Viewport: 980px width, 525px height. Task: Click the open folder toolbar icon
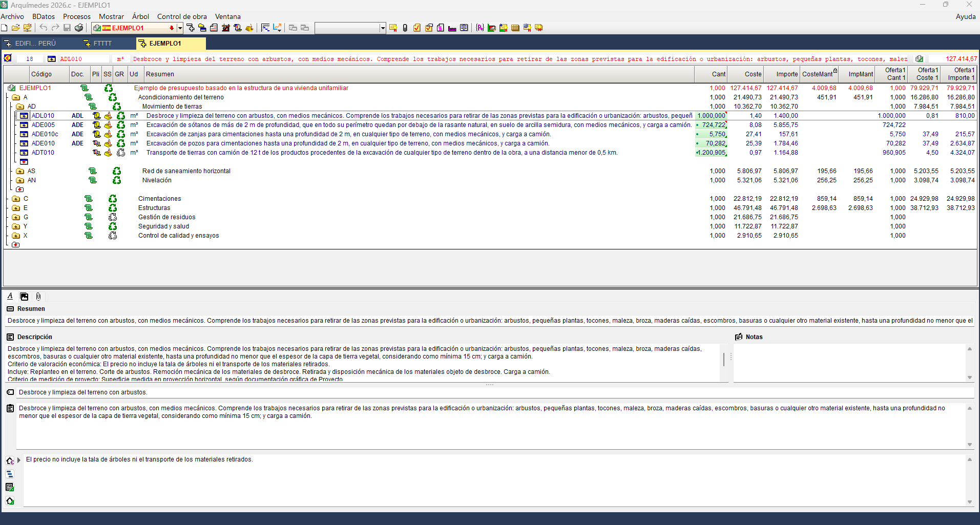(x=16, y=28)
